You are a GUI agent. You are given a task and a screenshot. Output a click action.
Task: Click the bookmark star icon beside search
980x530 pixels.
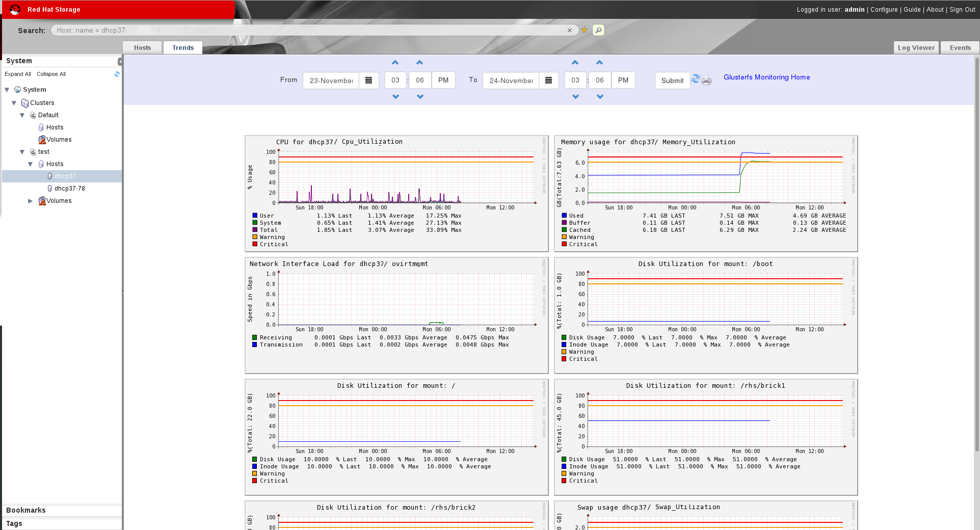point(585,30)
